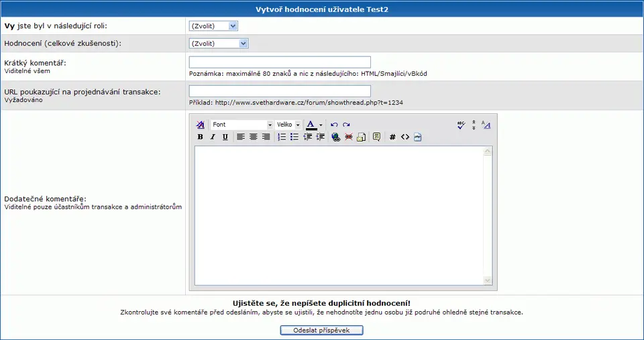Toggle underline text formatting
Viewport: 644px width, 340px height.
coord(225,137)
